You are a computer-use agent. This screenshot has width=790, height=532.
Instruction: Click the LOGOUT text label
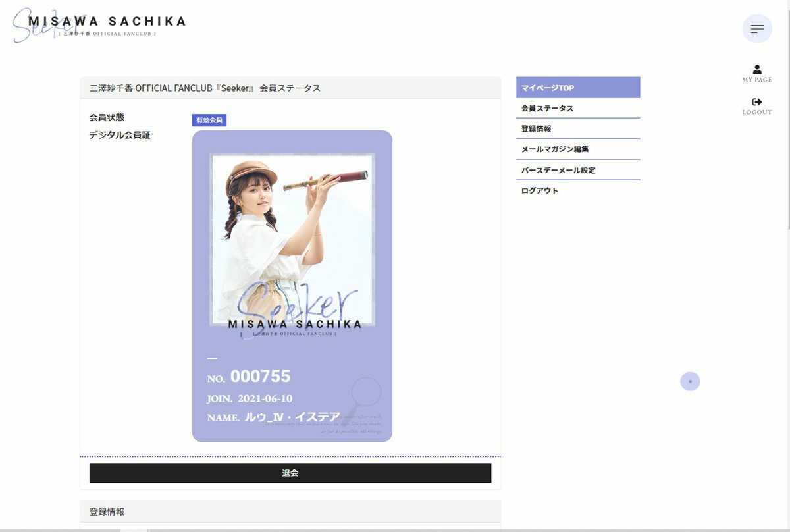coord(757,112)
